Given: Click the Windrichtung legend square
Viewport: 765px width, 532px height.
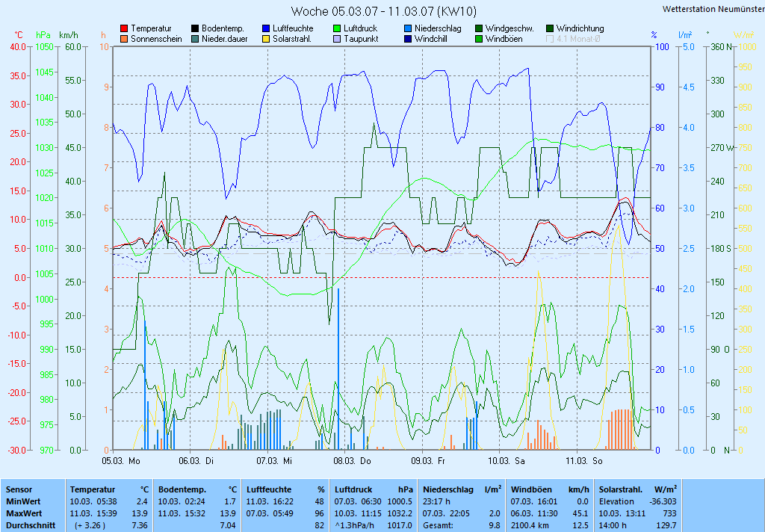Looking at the screenshot, I should (551, 28).
